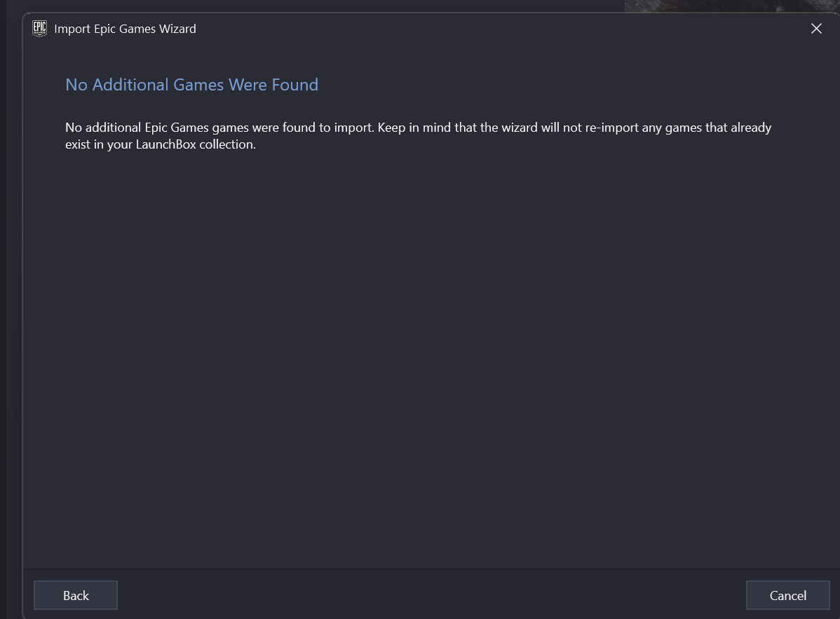Click the background image behind the dialog
840x619 pixels.
[729, 6]
